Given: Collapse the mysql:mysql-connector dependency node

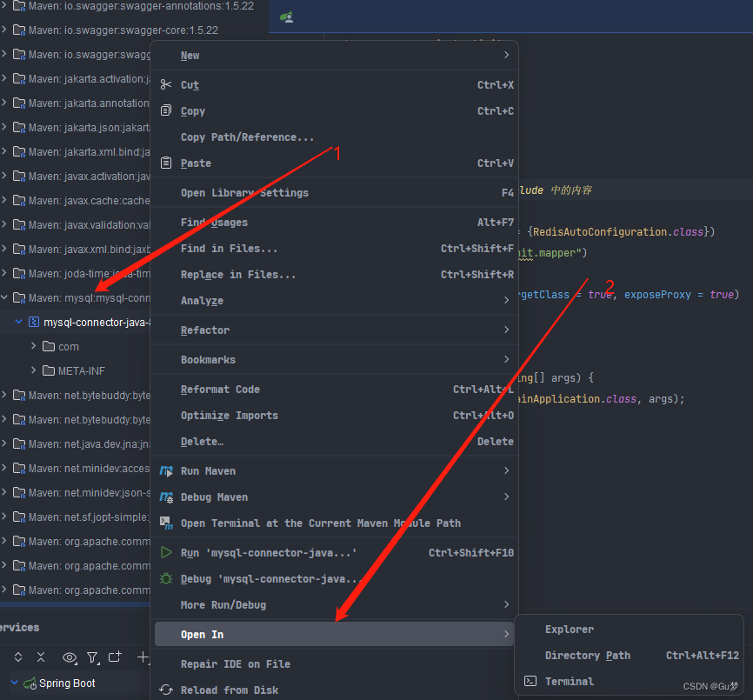Looking at the screenshot, I should tap(6, 297).
